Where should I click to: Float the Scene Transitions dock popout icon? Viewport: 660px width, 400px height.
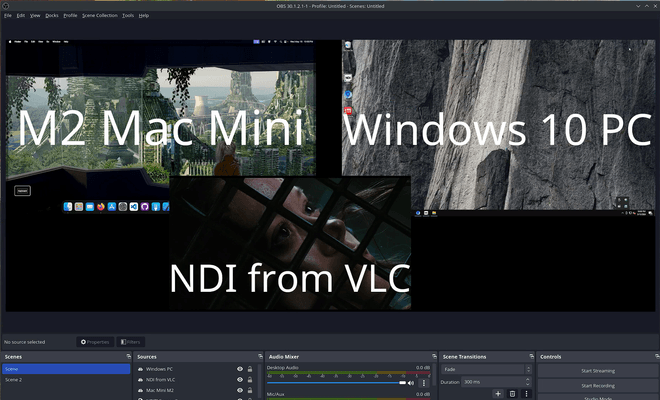coord(532,357)
